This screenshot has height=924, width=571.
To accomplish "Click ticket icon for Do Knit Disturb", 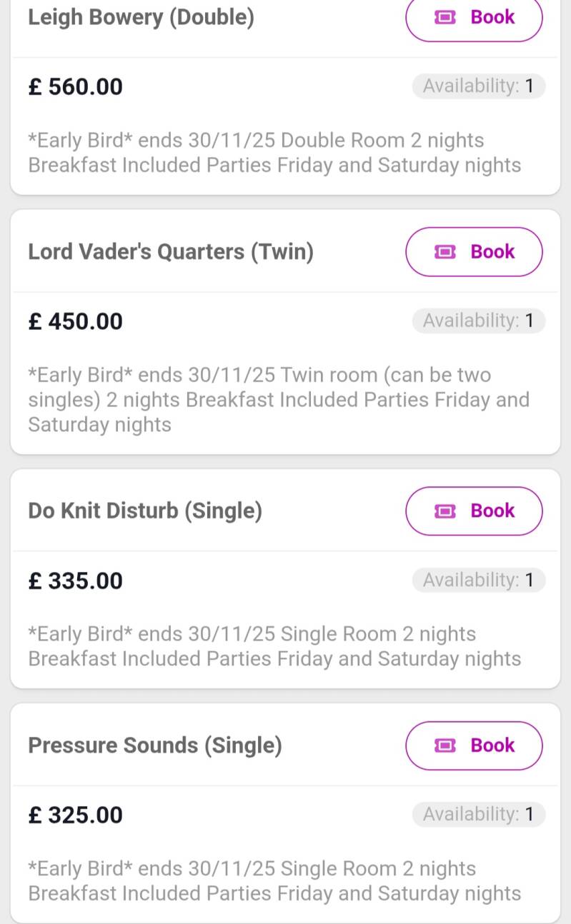I will [x=445, y=511].
